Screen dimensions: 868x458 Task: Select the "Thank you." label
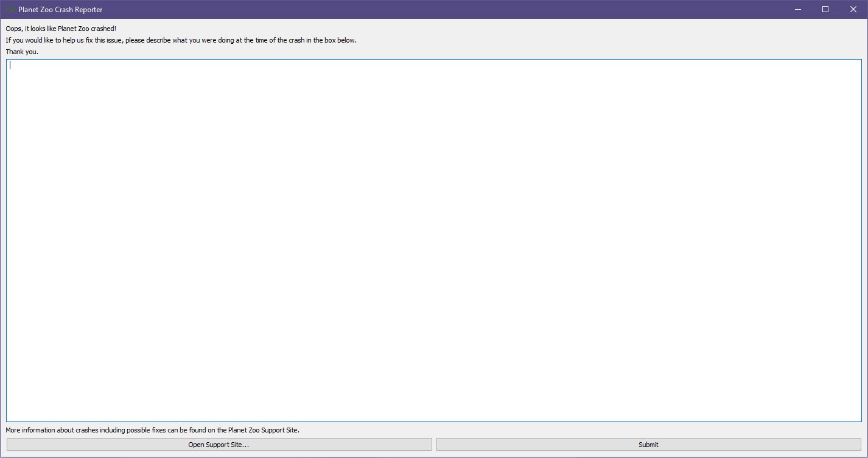point(22,52)
